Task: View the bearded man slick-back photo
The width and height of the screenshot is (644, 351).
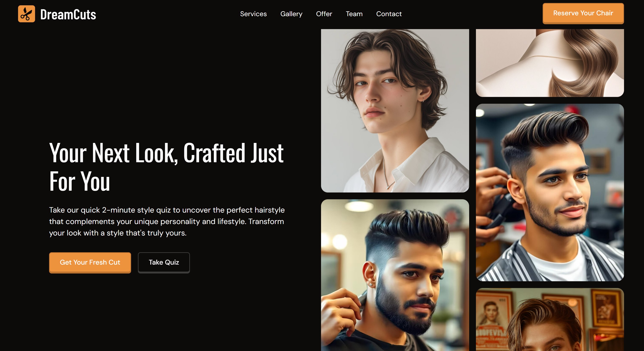Action: (x=395, y=275)
